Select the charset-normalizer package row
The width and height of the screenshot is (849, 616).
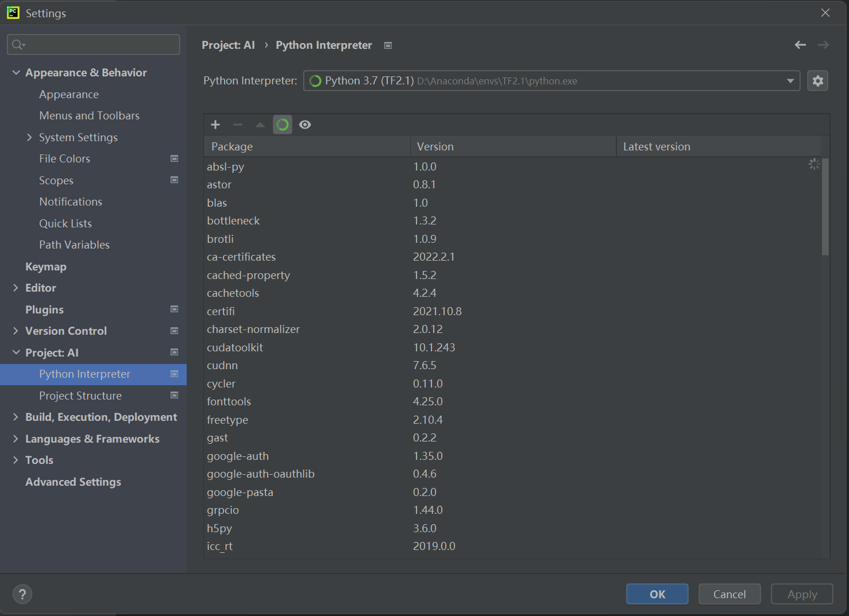512,329
